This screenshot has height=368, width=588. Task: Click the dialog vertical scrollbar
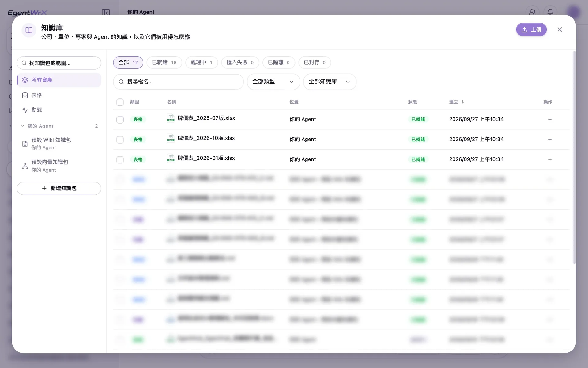tap(574, 157)
